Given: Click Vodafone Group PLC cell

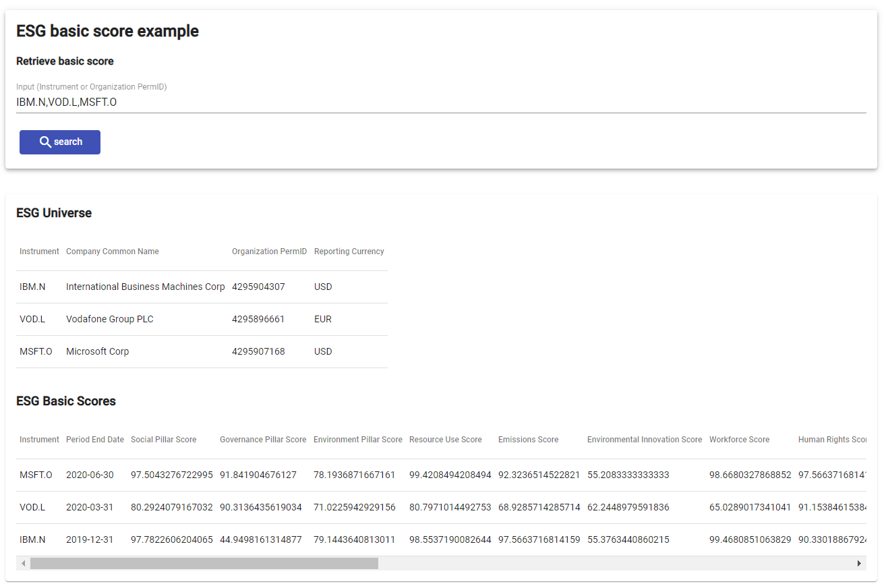Looking at the screenshot, I should tap(110, 319).
